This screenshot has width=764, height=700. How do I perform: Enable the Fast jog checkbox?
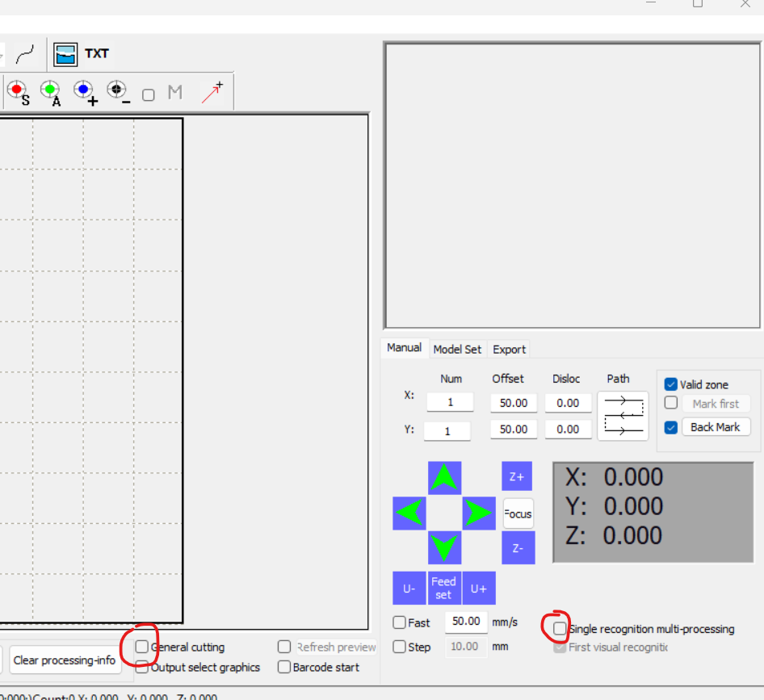pos(399,622)
